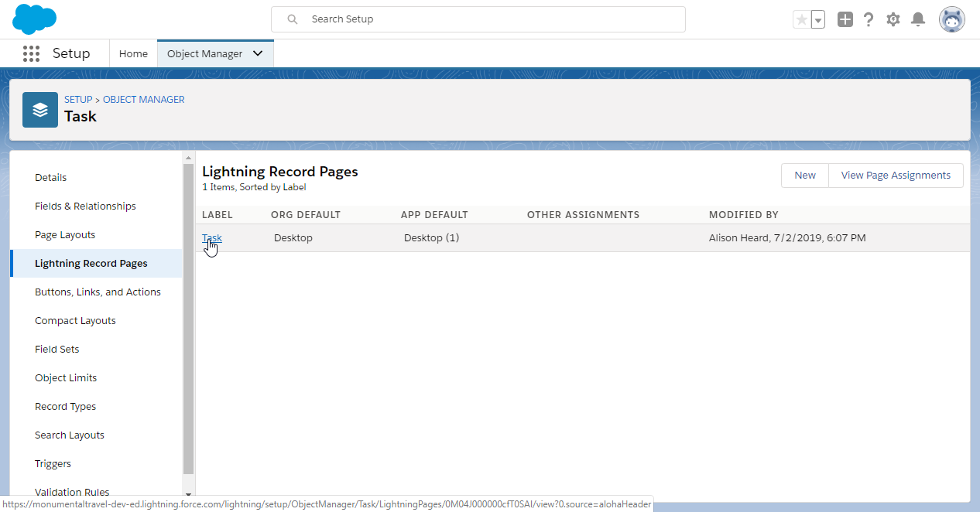Screen dimensions: 980x512
Task: Follow the SETUP breadcrumb link
Action: [x=78, y=100]
